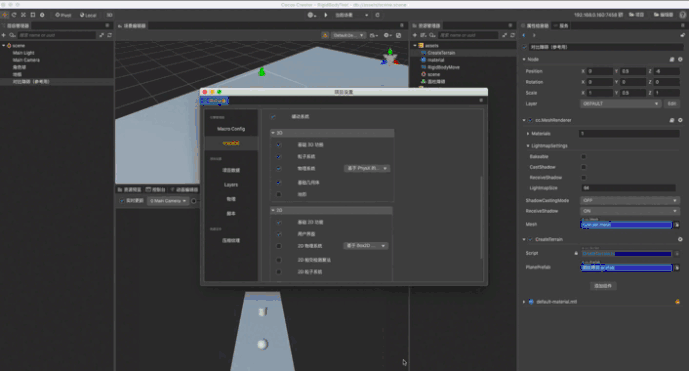This screenshot has height=371, width=689.
Task: Focus the assets search field
Action: point(468,35)
